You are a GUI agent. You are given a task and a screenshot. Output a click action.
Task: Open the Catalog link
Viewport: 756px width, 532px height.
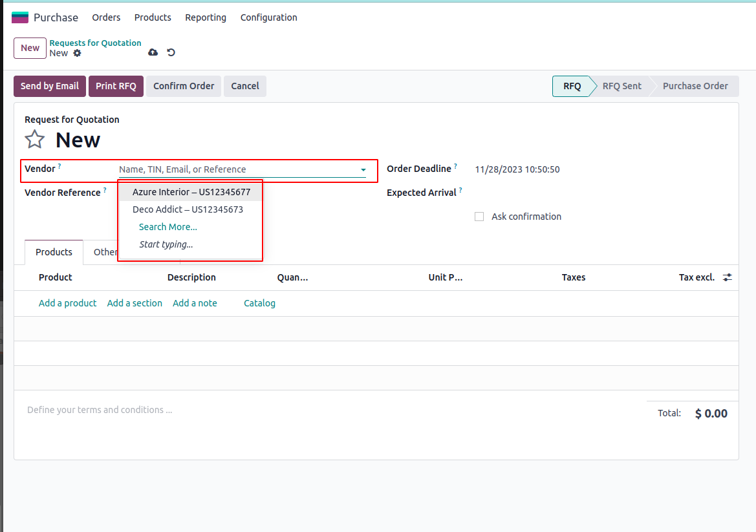click(259, 303)
